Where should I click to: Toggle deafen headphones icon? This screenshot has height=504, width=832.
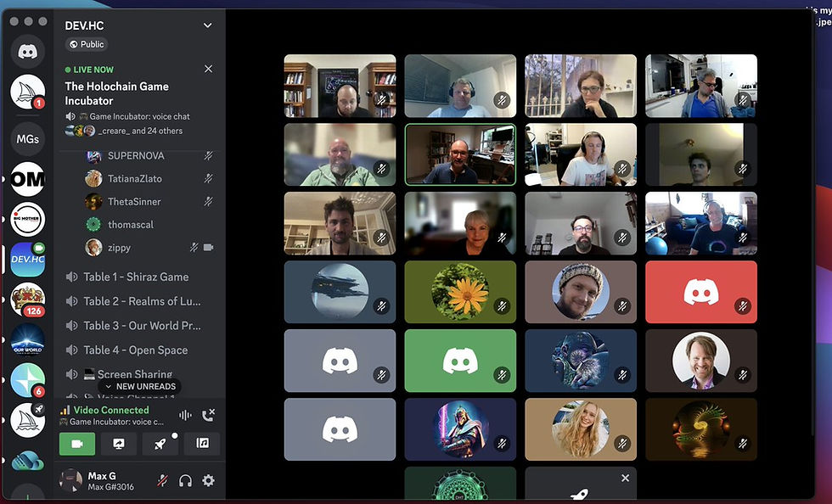(185, 480)
